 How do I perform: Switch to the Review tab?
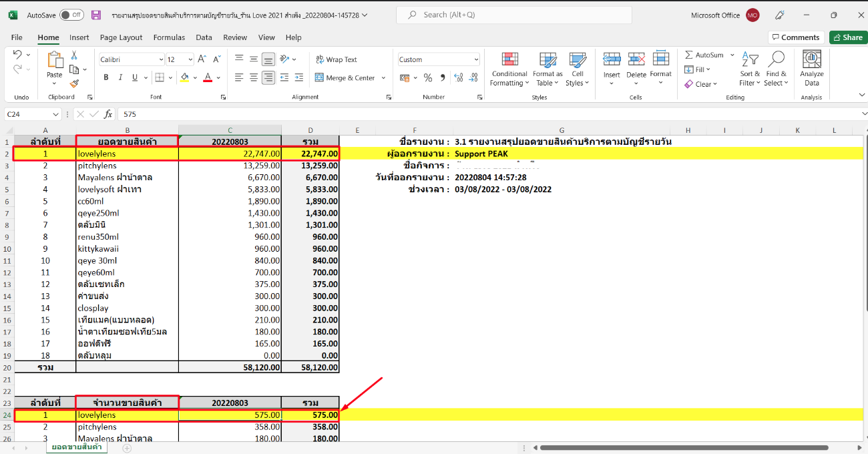[x=235, y=37]
